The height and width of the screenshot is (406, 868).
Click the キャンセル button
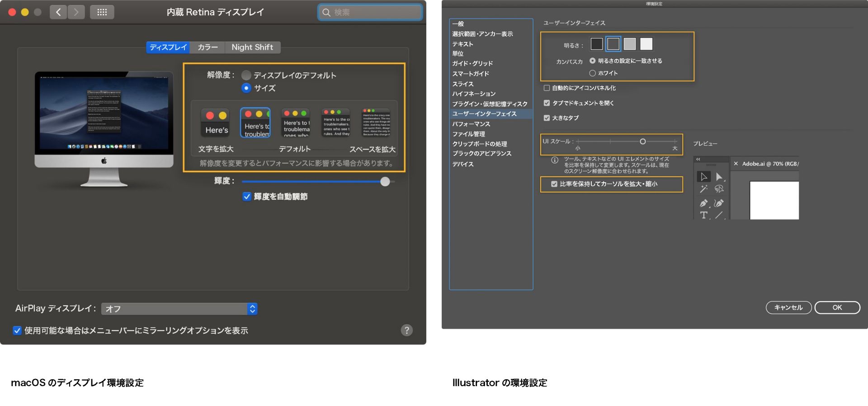788,307
